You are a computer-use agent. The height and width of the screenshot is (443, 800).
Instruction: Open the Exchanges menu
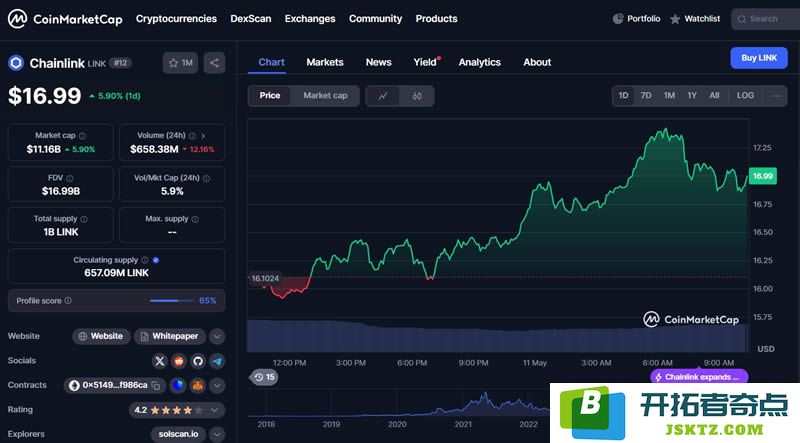pyautogui.click(x=310, y=19)
